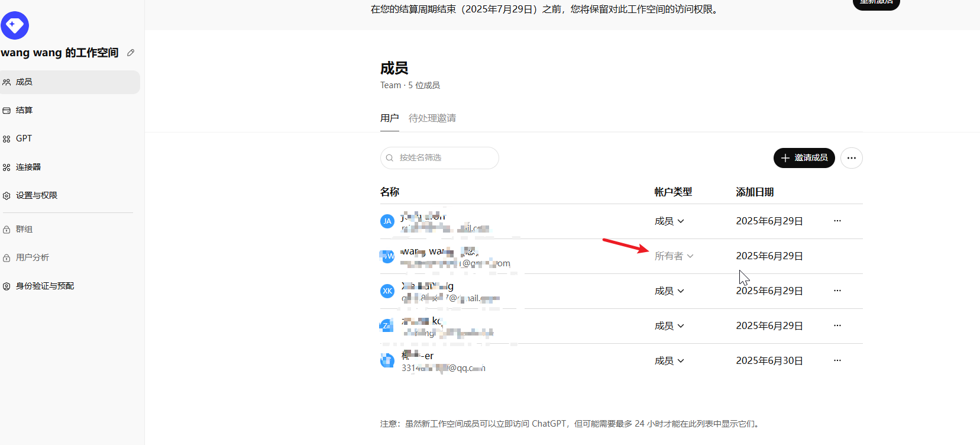Expand the 所有者 role dropdown

click(x=674, y=256)
